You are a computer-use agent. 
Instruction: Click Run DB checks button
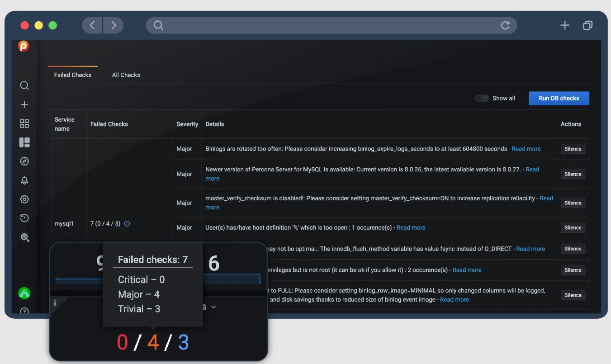pos(559,98)
